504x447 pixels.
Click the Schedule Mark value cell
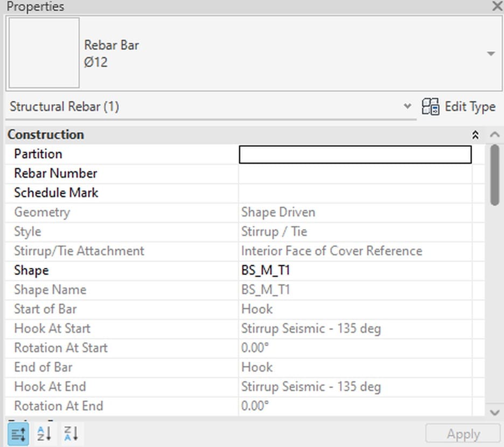355,193
